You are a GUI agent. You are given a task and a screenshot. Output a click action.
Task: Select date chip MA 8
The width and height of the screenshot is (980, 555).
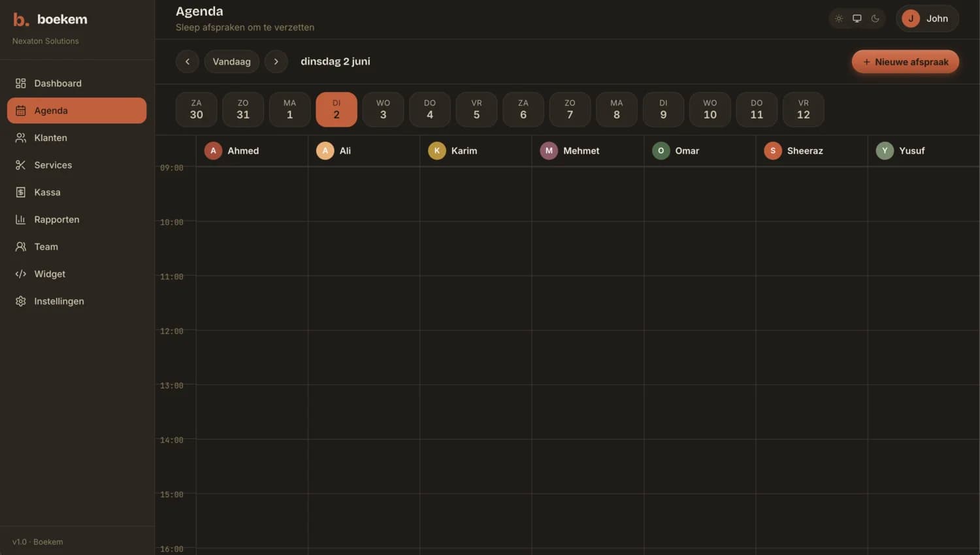point(617,110)
